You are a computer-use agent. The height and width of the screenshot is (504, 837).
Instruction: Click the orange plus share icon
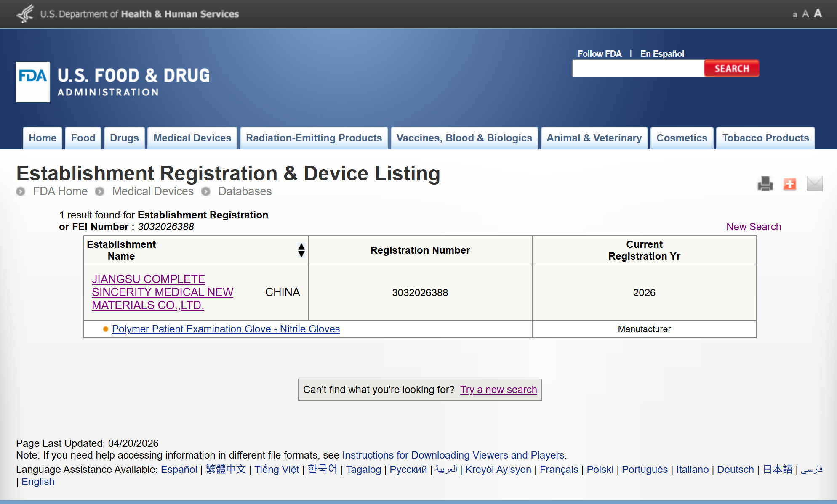click(790, 184)
